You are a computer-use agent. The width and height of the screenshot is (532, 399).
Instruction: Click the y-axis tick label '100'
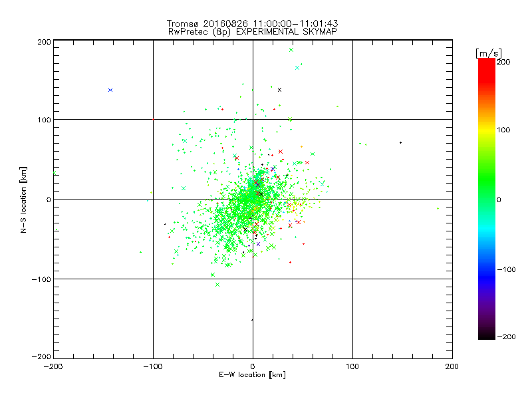tap(45, 120)
